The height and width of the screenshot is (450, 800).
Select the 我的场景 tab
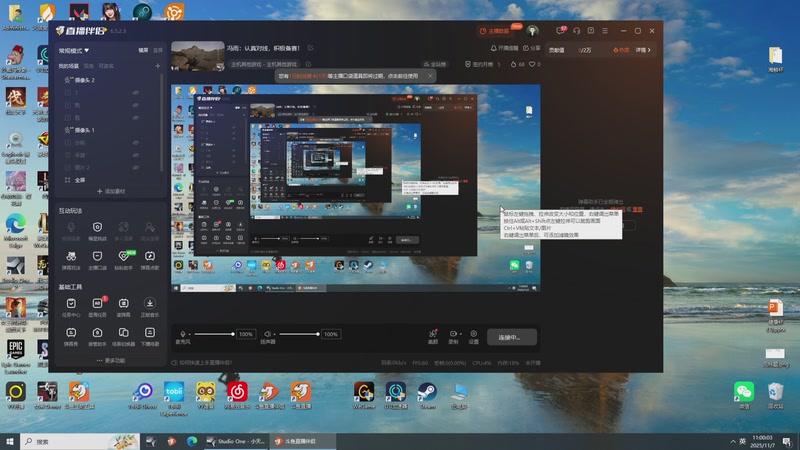click(x=69, y=66)
